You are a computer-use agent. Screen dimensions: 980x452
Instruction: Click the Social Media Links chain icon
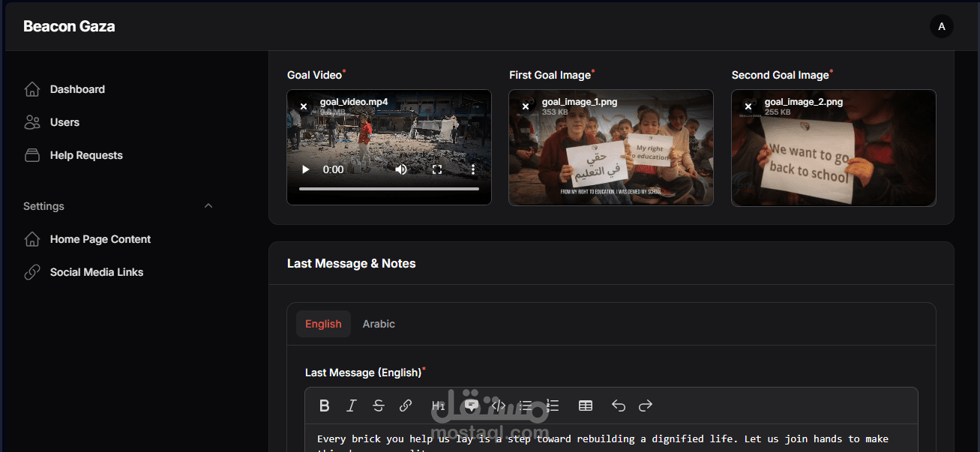32,272
